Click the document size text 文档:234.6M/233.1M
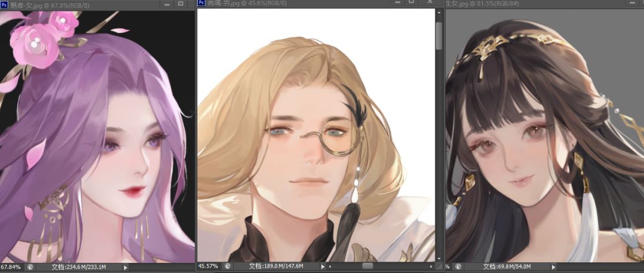Screen dimensions: 644x273 click(79, 267)
